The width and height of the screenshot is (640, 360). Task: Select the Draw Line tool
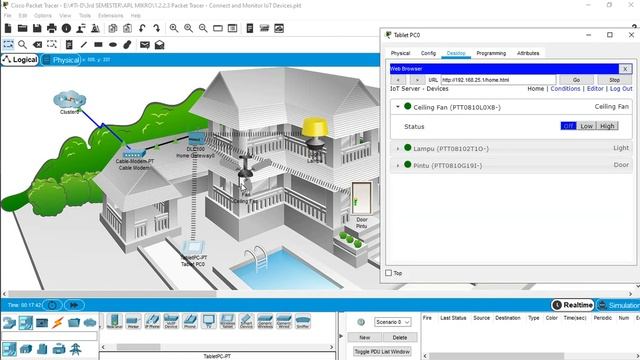[84, 44]
